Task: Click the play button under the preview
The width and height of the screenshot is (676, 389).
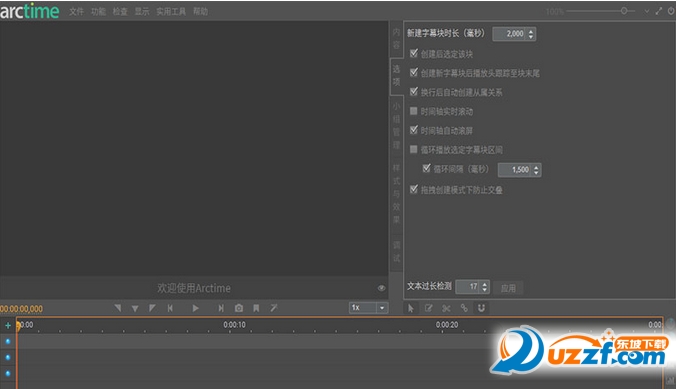Action: [x=195, y=308]
